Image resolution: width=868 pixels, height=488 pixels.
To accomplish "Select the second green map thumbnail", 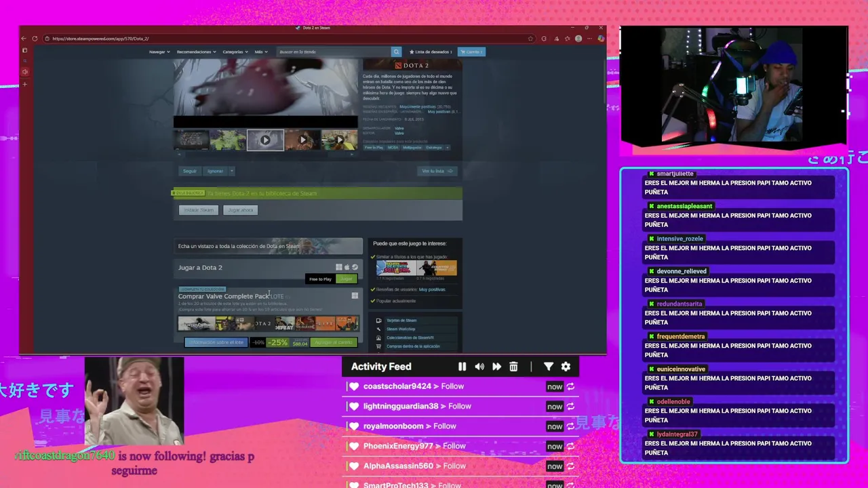I will point(229,140).
